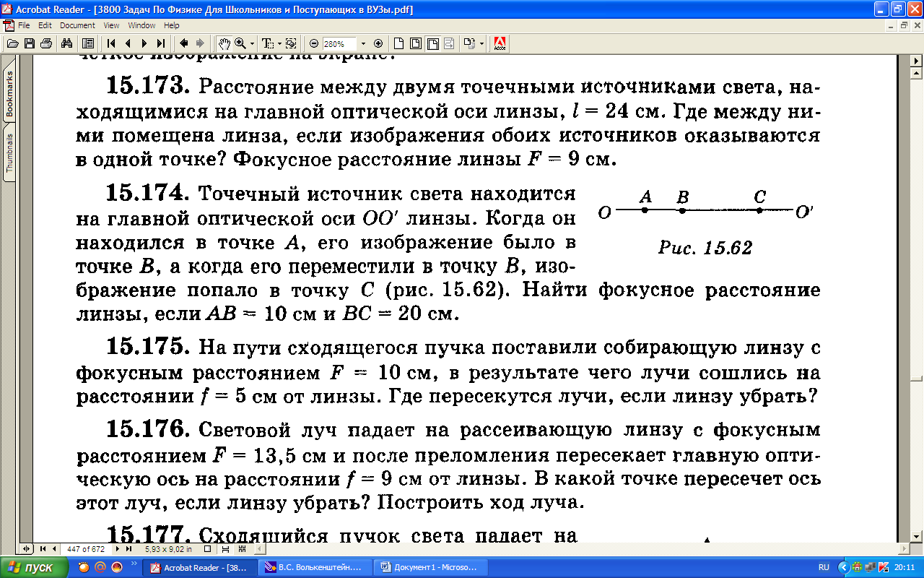Open the Edit menu
Image resolution: width=924 pixels, height=578 pixels.
click(x=45, y=25)
